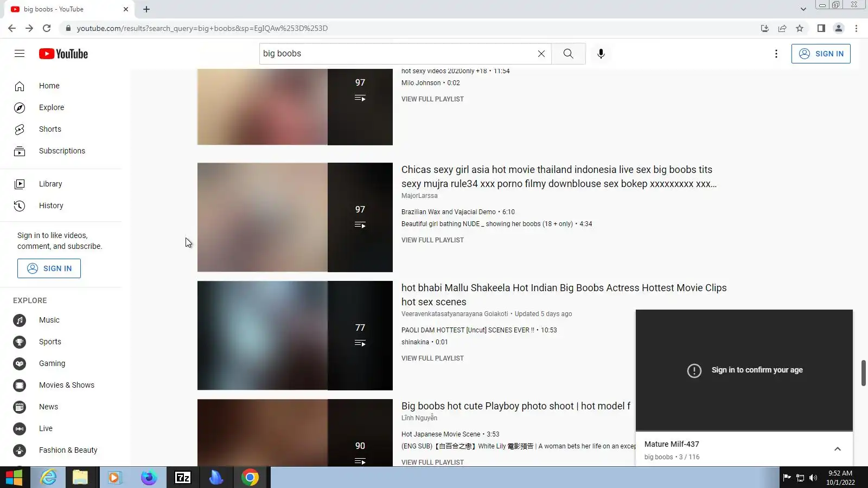Click the page vertical scrollbar thumb
This screenshot has height=488, width=868.
[863, 373]
